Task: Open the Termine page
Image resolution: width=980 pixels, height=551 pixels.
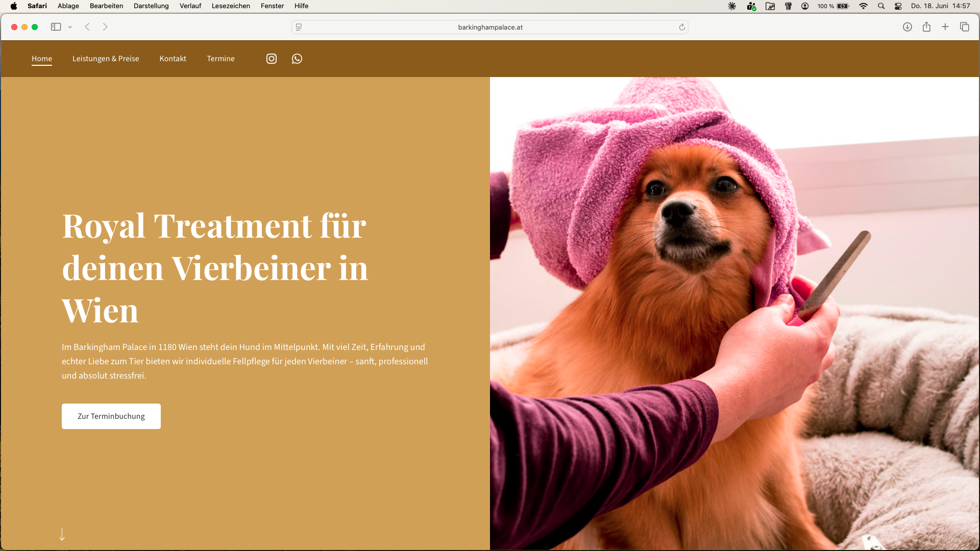Action: (220, 59)
